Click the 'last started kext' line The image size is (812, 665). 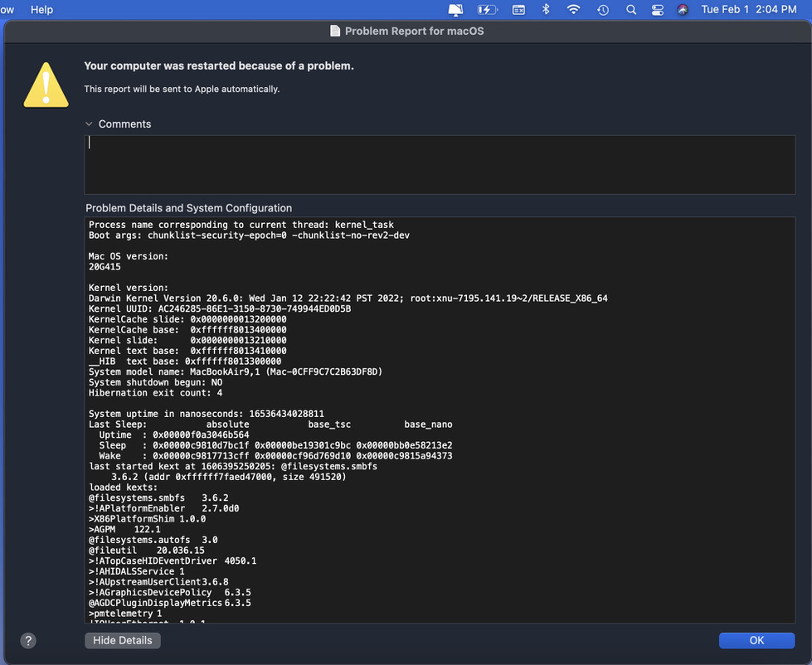pyautogui.click(x=233, y=466)
